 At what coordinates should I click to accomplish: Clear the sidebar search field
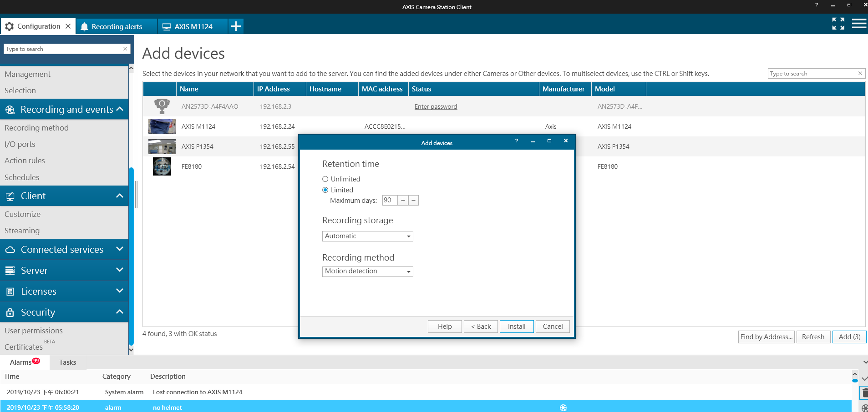pyautogui.click(x=125, y=49)
